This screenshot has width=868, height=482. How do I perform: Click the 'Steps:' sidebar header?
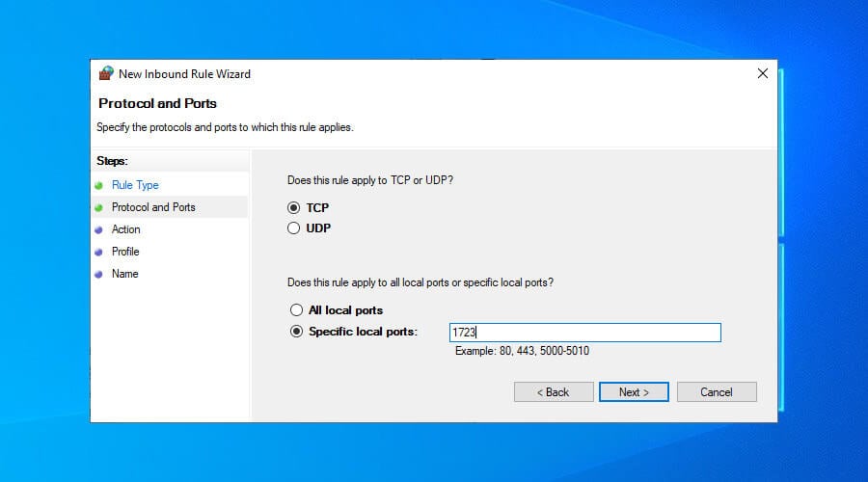[112, 161]
